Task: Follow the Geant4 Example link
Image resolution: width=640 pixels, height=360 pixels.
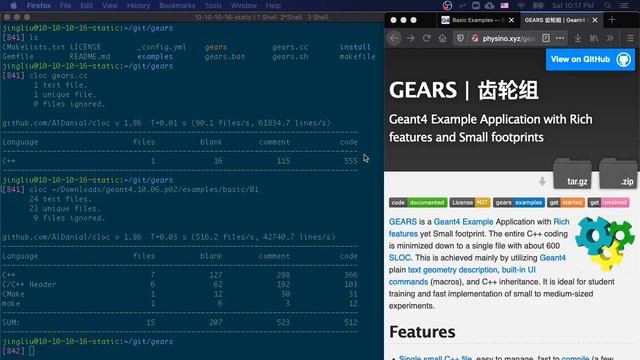Action: coord(463,222)
